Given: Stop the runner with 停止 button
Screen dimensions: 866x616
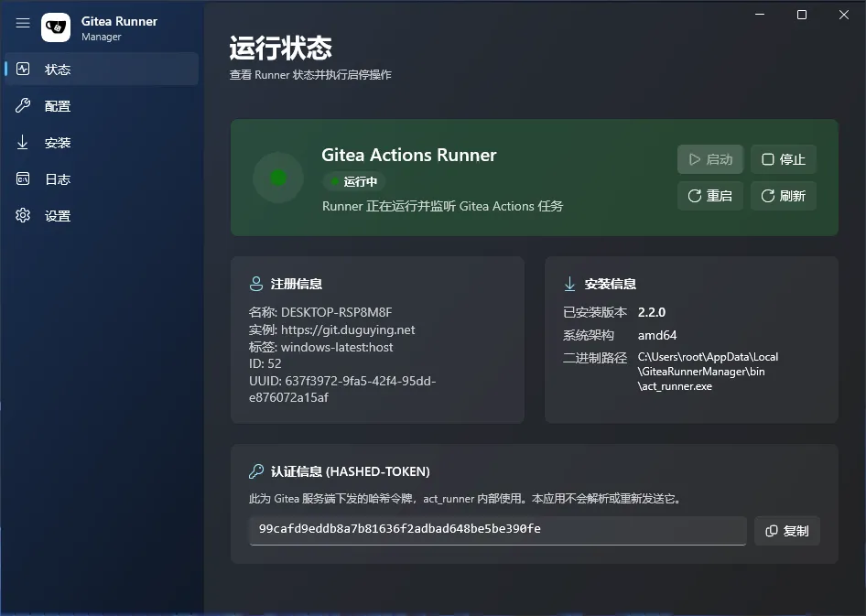Looking at the screenshot, I should (784, 159).
